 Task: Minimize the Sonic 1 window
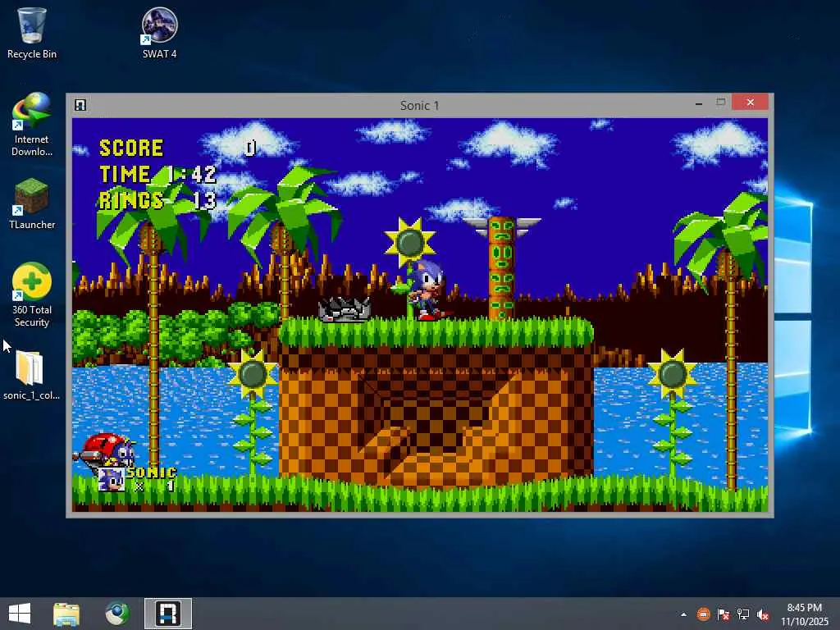pyautogui.click(x=699, y=103)
